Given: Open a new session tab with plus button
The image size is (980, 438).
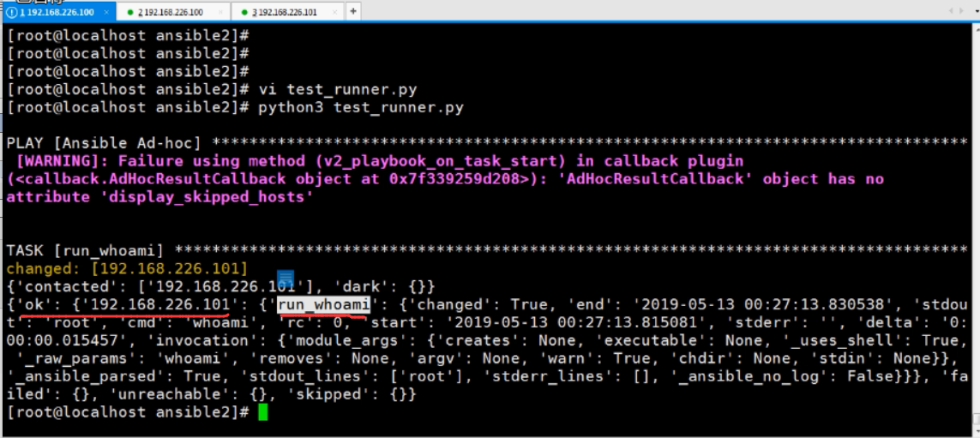Looking at the screenshot, I should (353, 12).
